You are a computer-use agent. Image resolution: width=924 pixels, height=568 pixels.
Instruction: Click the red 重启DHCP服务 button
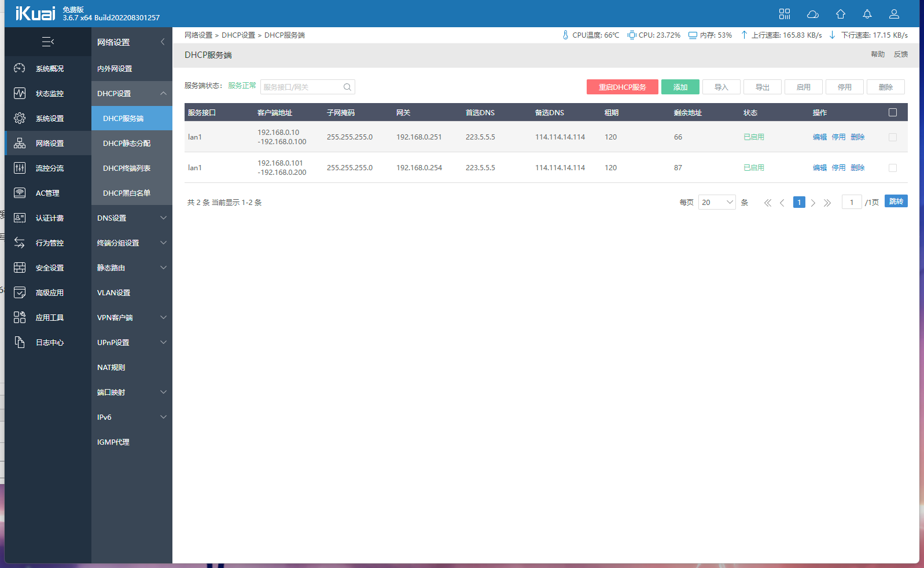(x=622, y=87)
